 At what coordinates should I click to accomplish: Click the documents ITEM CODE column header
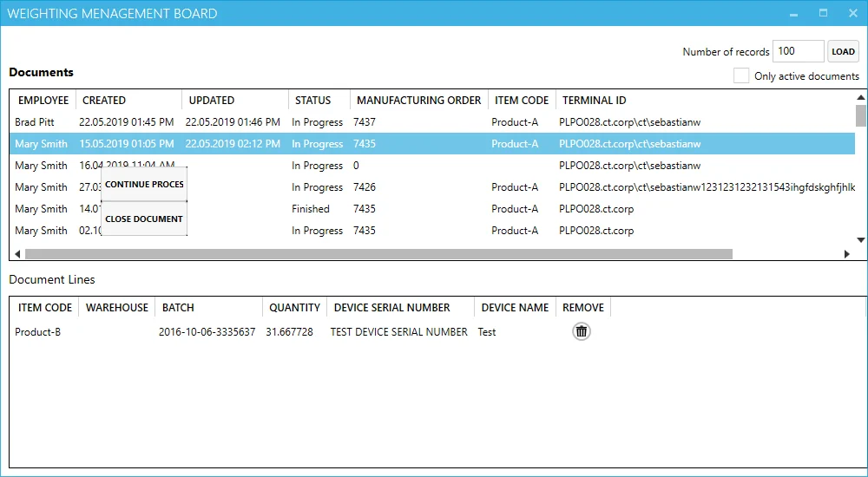coord(522,100)
